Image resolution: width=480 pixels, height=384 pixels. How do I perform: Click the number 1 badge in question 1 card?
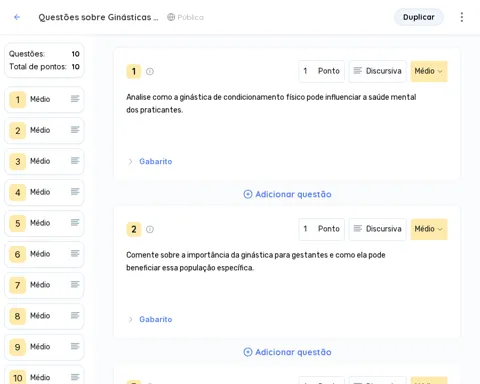click(134, 71)
